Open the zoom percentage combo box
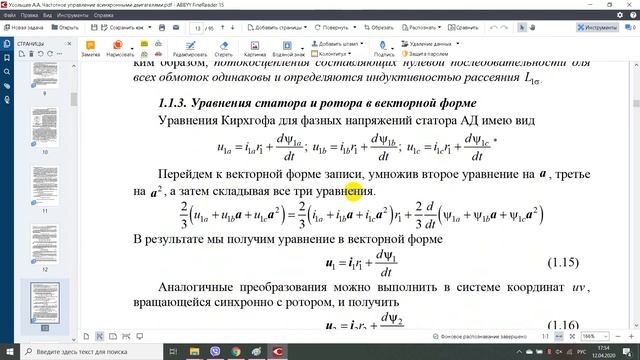Screen dimensions: 640x360 [595, 336]
